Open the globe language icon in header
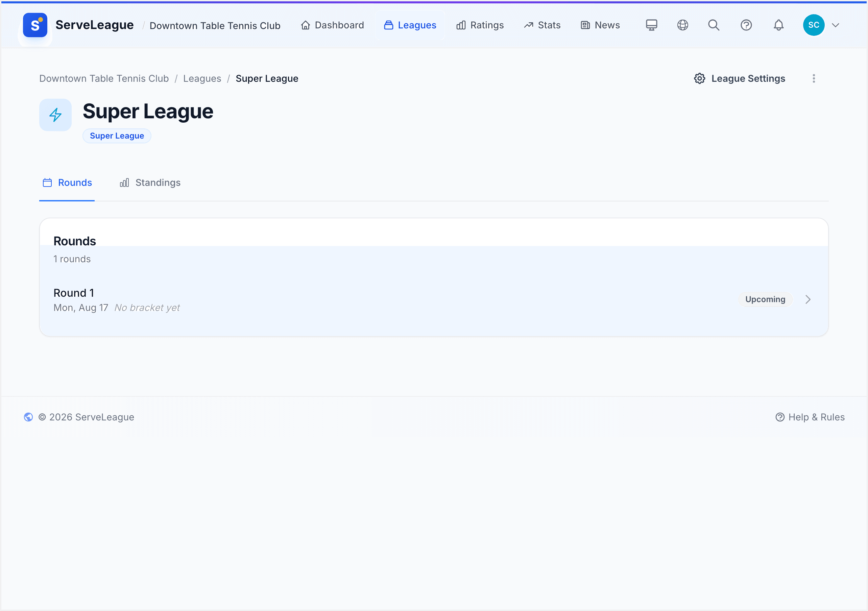Image resolution: width=868 pixels, height=611 pixels. tap(682, 25)
